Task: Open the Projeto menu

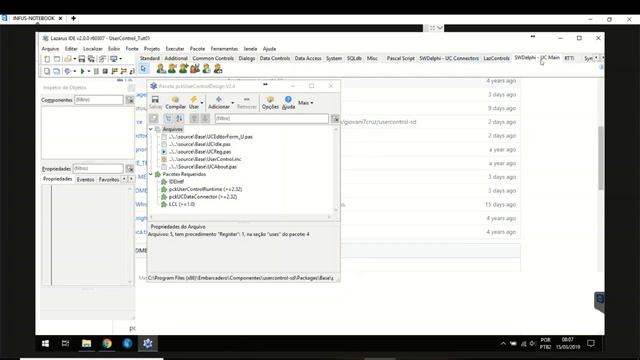Action: tap(152, 49)
